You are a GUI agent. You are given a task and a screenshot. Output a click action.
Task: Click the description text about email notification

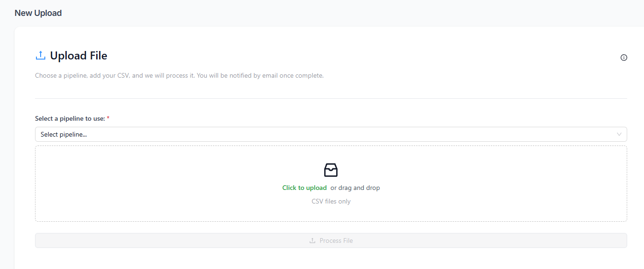[x=179, y=75]
